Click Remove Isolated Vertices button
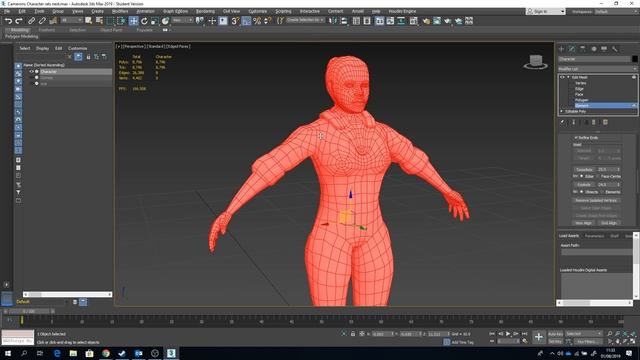 click(596, 200)
